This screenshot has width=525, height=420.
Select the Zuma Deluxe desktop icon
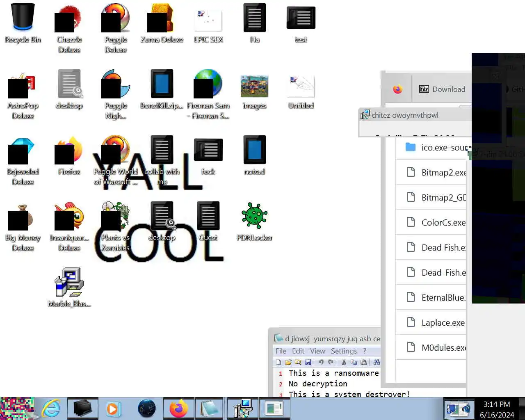pyautogui.click(x=162, y=23)
